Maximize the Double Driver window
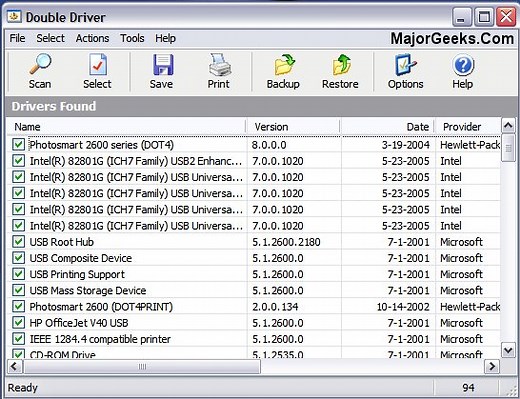The height and width of the screenshot is (399, 520). [x=484, y=17]
